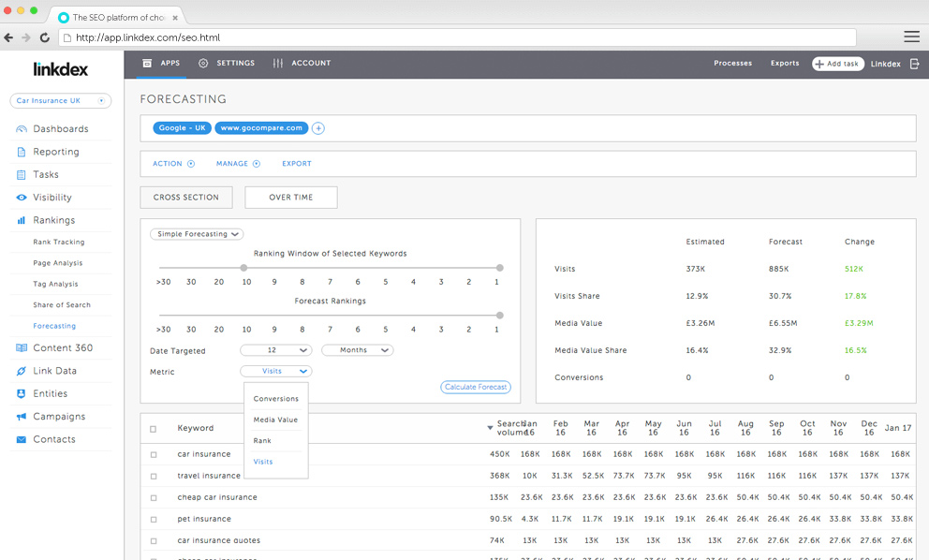Click the Account sliders icon
The height and width of the screenshot is (560, 929).
[278, 63]
